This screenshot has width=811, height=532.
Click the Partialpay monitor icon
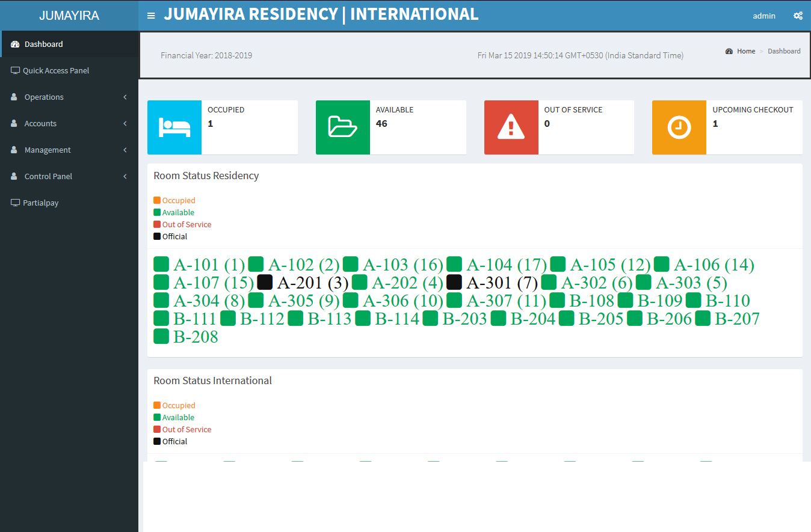point(15,203)
